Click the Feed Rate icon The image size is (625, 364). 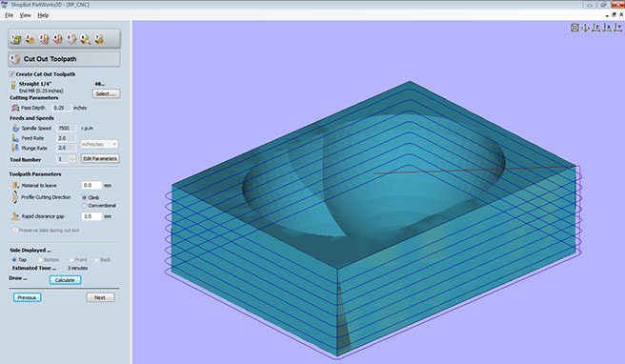pos(15,138)
